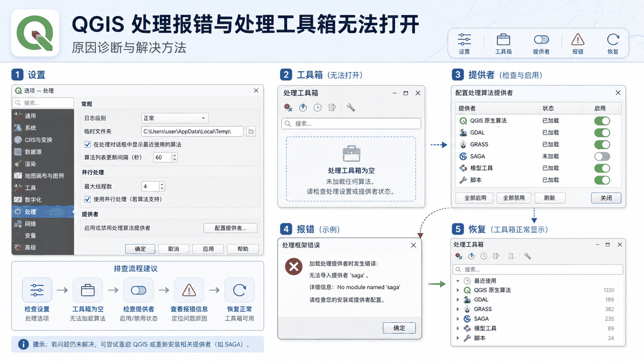
Task: Click 配置提供者... button
Action: point(230,228)
